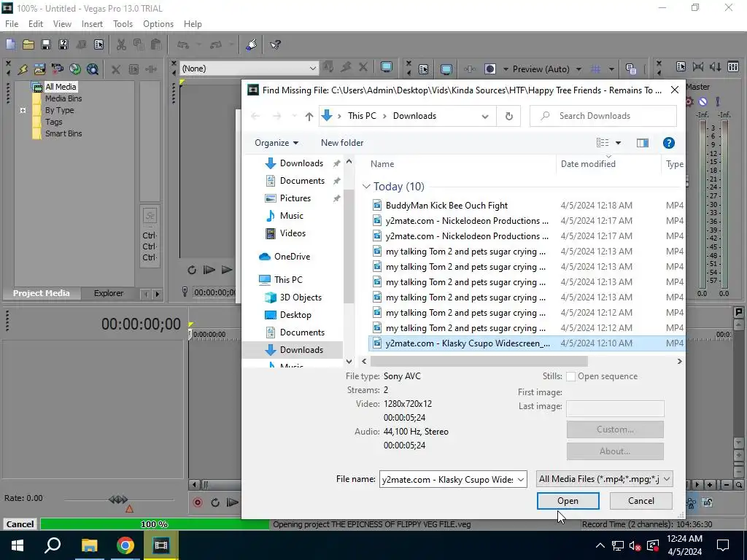Open the File menu
Screen dimensions: 747x560
(12, 24)
